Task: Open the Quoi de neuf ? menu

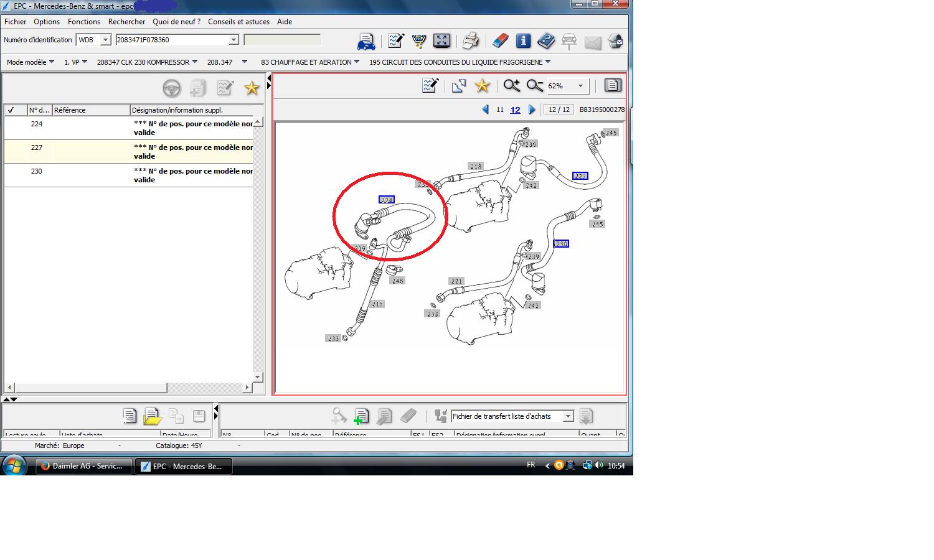Action: [177, 22]
